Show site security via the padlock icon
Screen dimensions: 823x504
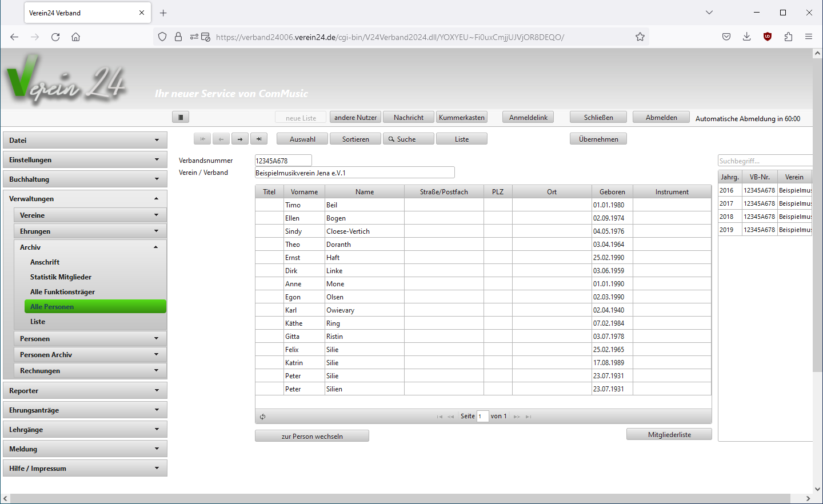[178, 37]
